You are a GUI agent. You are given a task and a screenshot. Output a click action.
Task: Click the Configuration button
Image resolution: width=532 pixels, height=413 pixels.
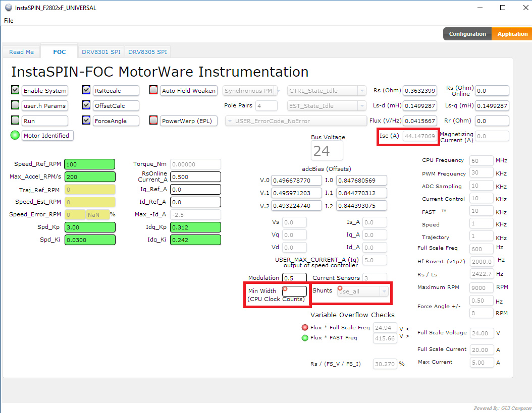[x=467, y=34]
